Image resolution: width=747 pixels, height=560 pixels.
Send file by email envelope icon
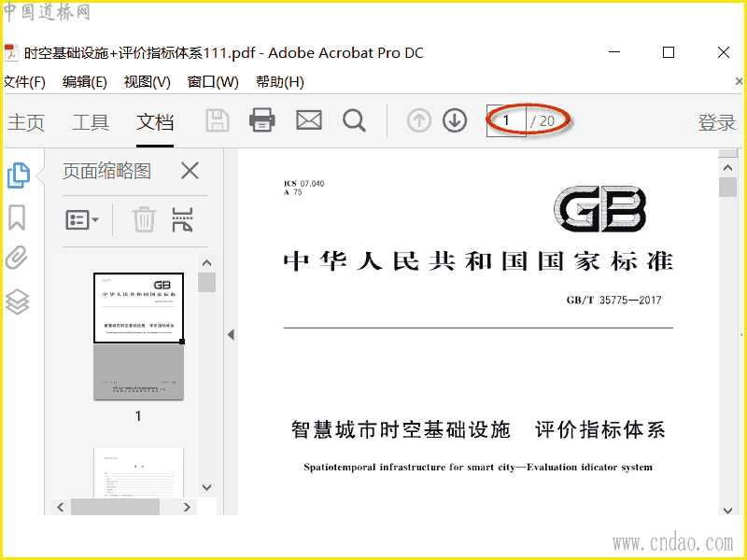(x=309, y=120)
